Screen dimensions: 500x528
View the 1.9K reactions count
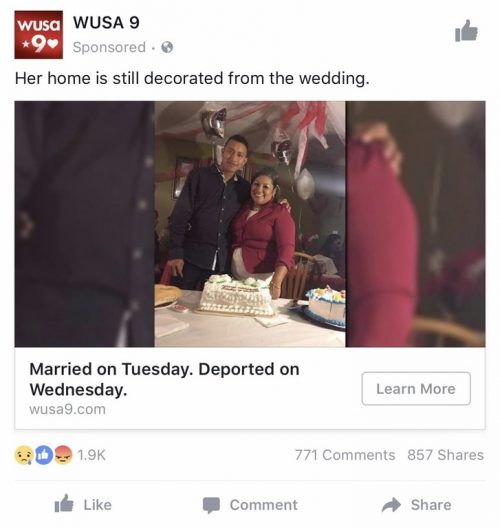tap(91, 455)
